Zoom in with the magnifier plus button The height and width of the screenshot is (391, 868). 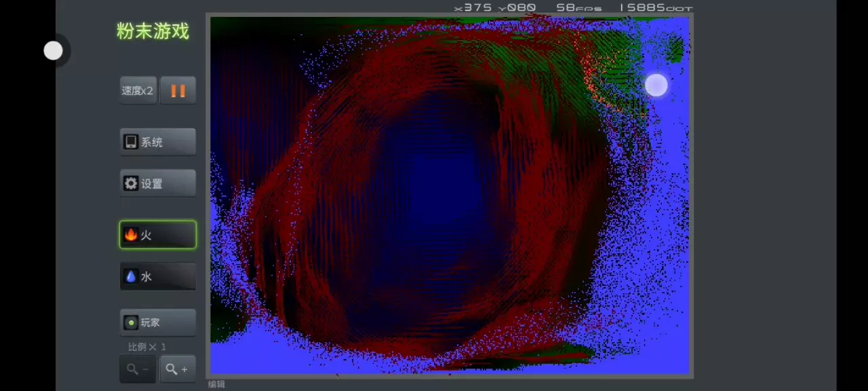(x=178, y=369)
